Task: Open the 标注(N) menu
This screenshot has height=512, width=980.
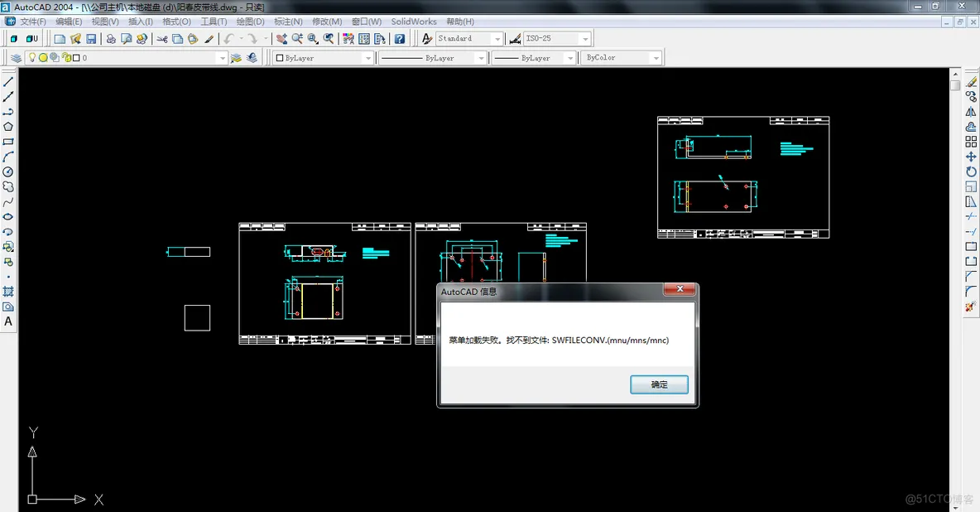Action: [288, 22]
